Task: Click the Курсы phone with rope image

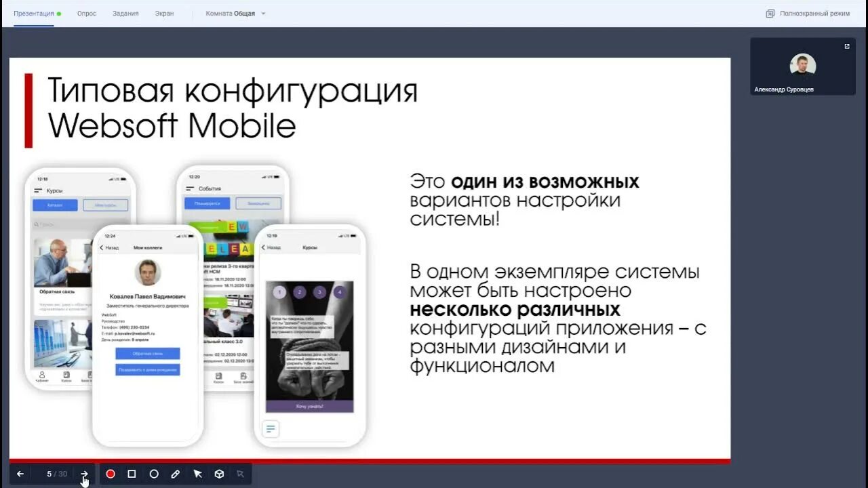Action: click(x=310, y=335)
